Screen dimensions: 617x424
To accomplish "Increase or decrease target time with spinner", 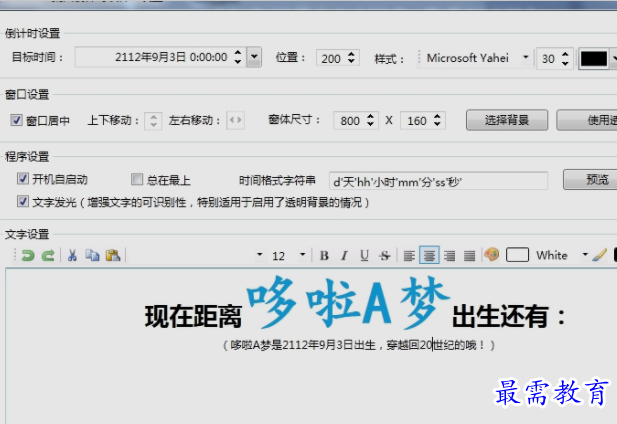I will coord(238,57).
